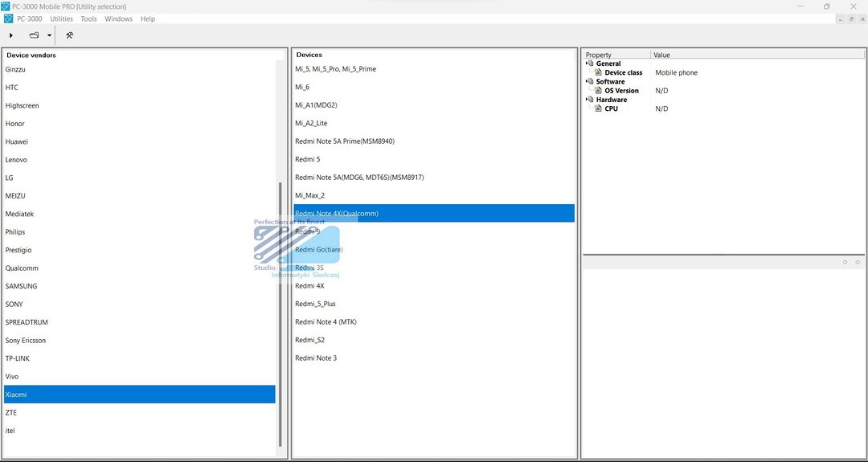
Task: Select MEIZU vendor
Action: [x=140, y=196]
